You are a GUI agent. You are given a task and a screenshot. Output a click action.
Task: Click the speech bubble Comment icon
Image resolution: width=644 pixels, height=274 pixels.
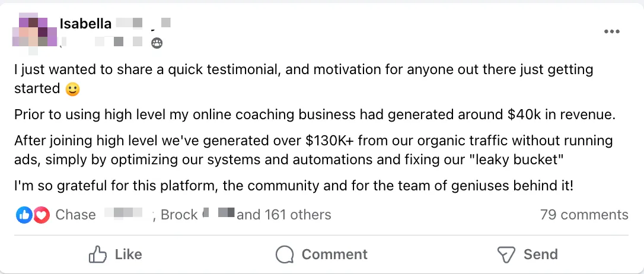click(x=285, y=254)
